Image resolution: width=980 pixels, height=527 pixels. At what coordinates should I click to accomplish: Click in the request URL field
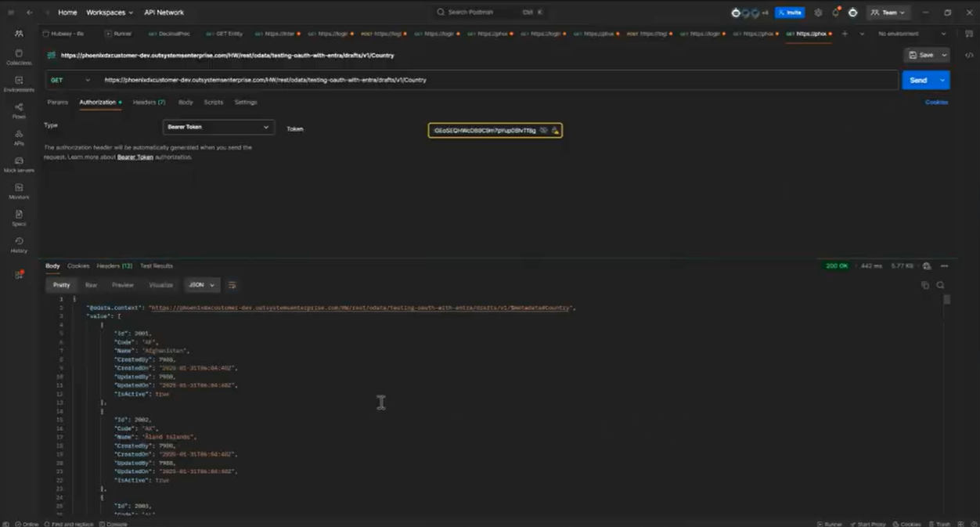[x=470, y=80]
